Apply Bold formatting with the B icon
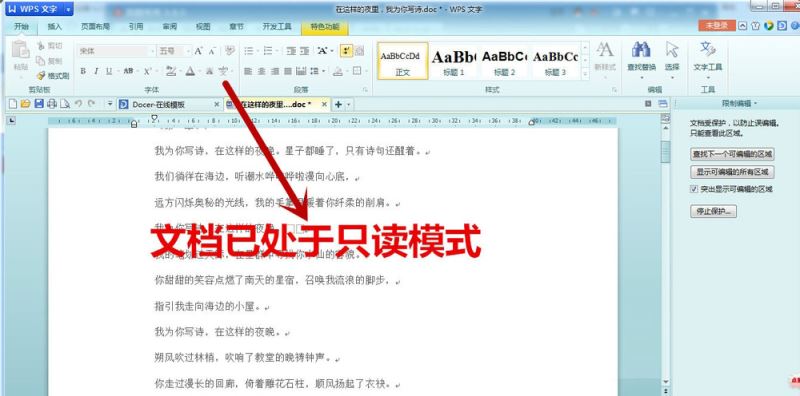 click(x=83, y=71)
